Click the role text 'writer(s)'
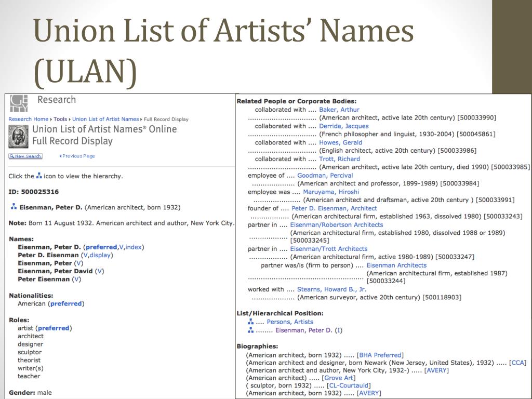532x399 pixels. (x=31, y=368)
